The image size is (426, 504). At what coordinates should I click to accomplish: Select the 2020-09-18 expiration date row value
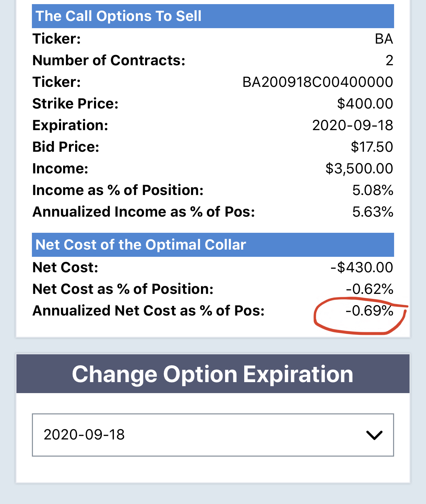coord(353,125)
